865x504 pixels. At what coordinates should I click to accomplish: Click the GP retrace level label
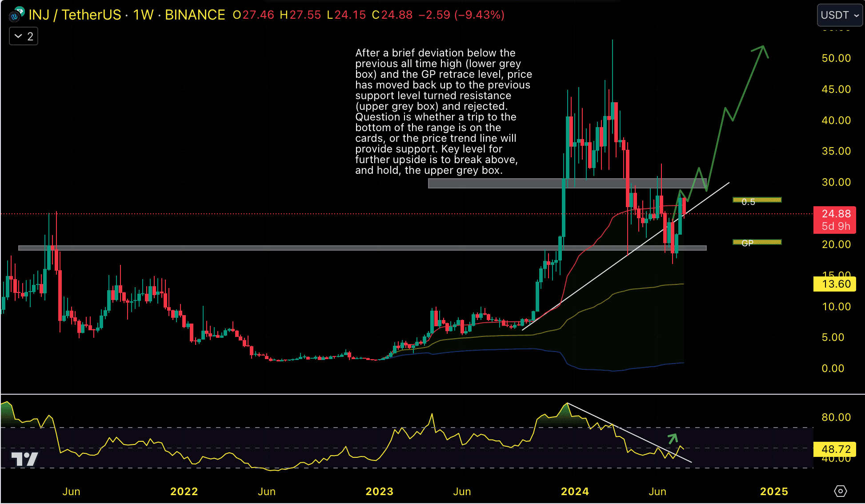[748, 243]
